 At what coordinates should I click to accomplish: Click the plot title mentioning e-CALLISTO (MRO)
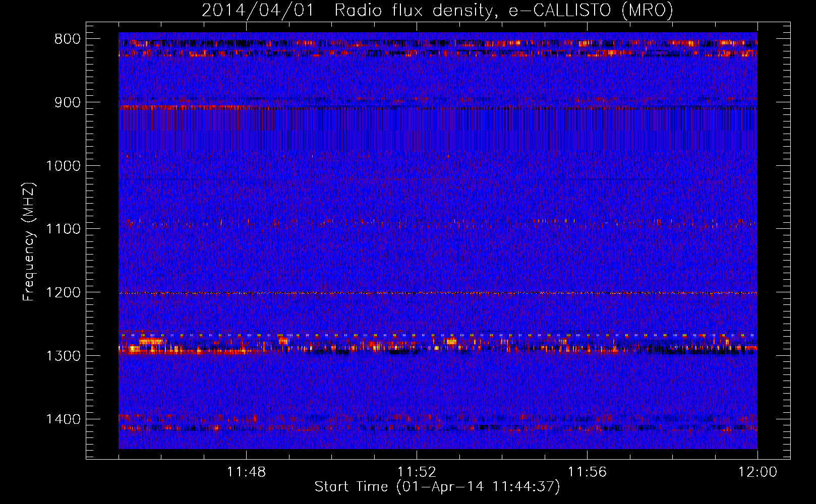437,10
